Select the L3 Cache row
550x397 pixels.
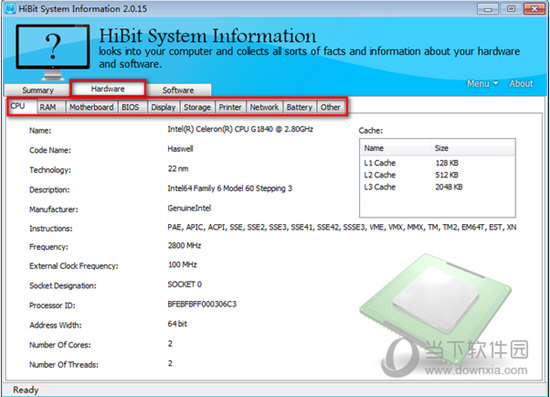click(x=437, y=187)
